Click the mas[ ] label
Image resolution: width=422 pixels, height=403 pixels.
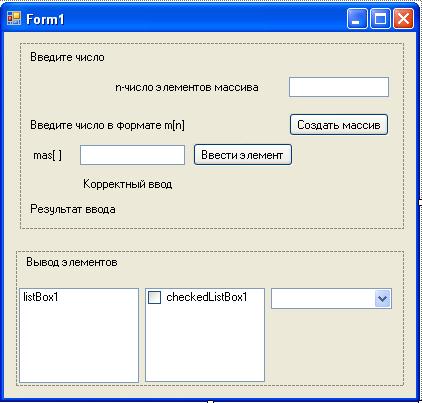point(48,155)
